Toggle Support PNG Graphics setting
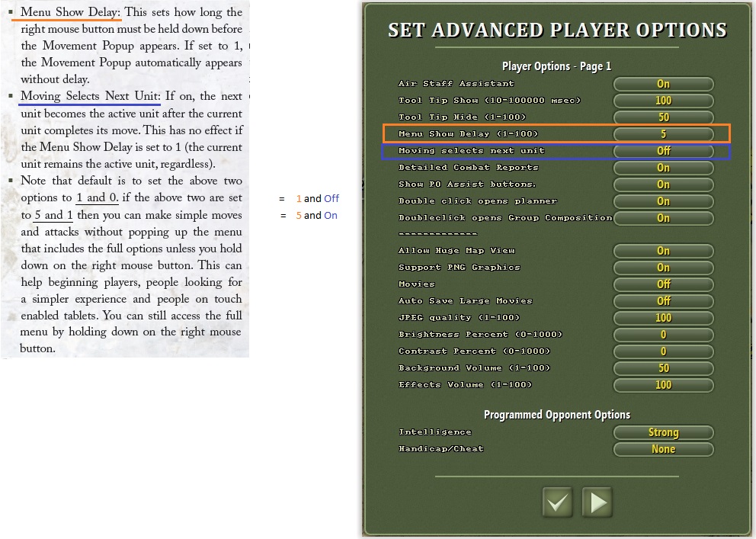 tap(664, 268)
